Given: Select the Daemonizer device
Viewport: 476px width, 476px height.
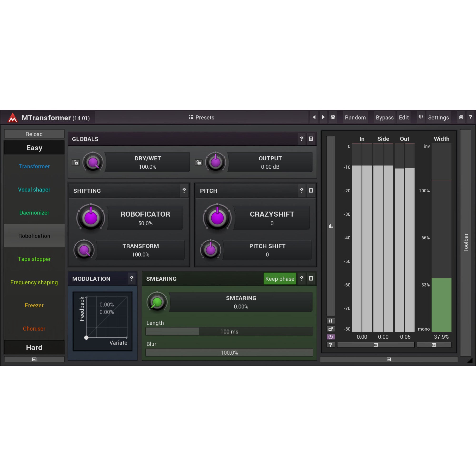Looking at the screenshot, I should [x=34, y=213].
